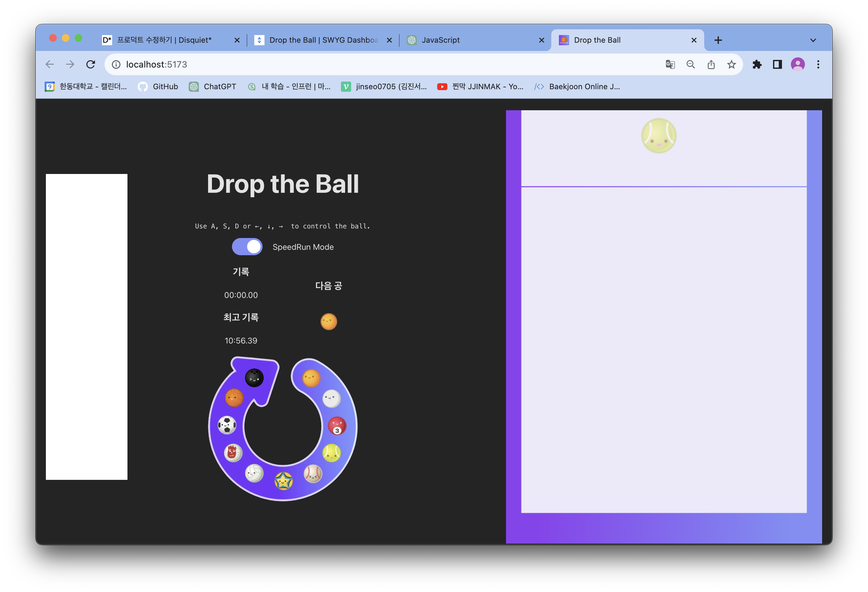Screen dimensions: 868x592
Task: Click the bowling ball in the ring
Action: pyautogui.click(x=254, y=378)
